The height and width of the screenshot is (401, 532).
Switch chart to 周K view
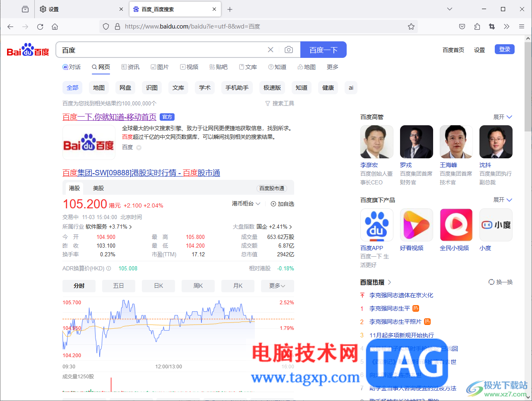pos(198,286)
